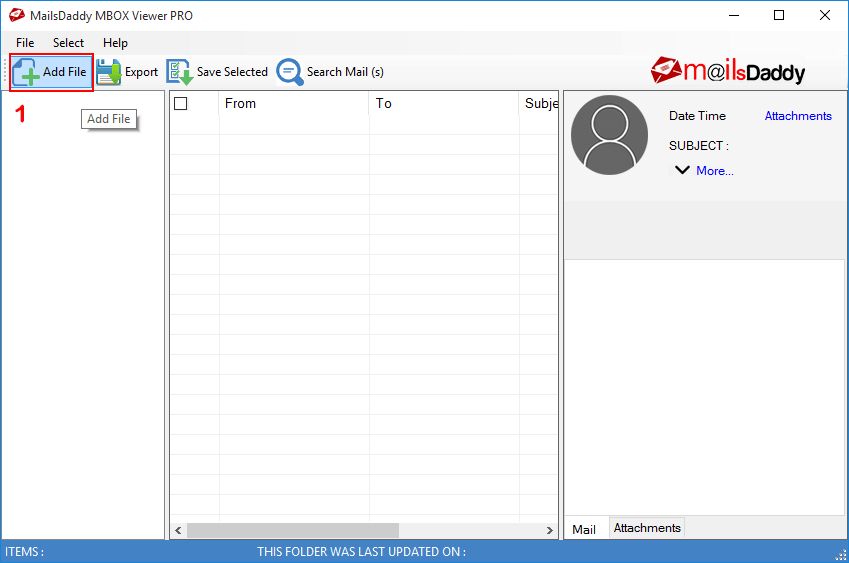Toggle the select-all checkbox in header
This screenshot has height=563, width=849.
coord(181,103)
